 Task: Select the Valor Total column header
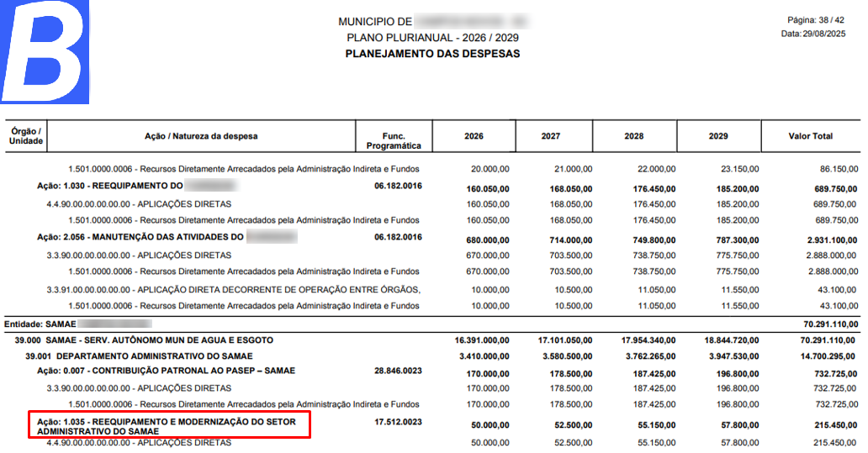pyautogui.click(x=810, y=136)
